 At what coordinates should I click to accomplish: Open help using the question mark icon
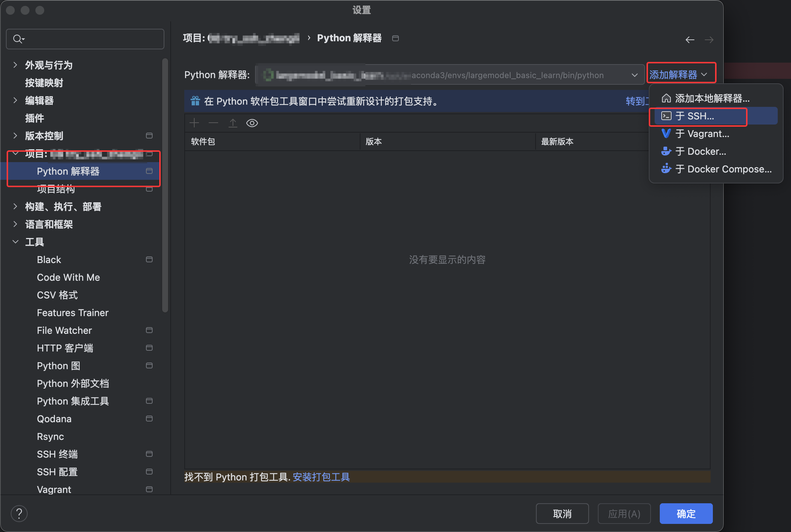point(19,513)
